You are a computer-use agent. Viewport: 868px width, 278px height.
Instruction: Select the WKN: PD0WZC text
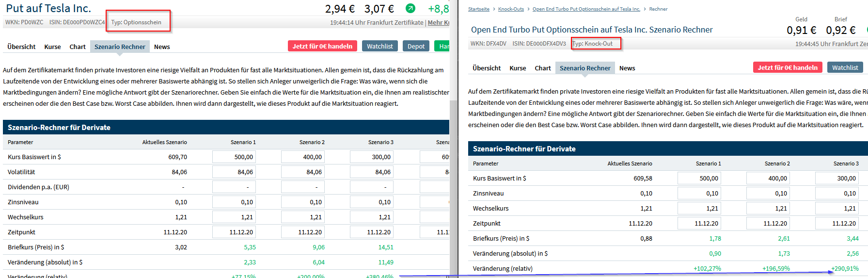pos(24,22)
